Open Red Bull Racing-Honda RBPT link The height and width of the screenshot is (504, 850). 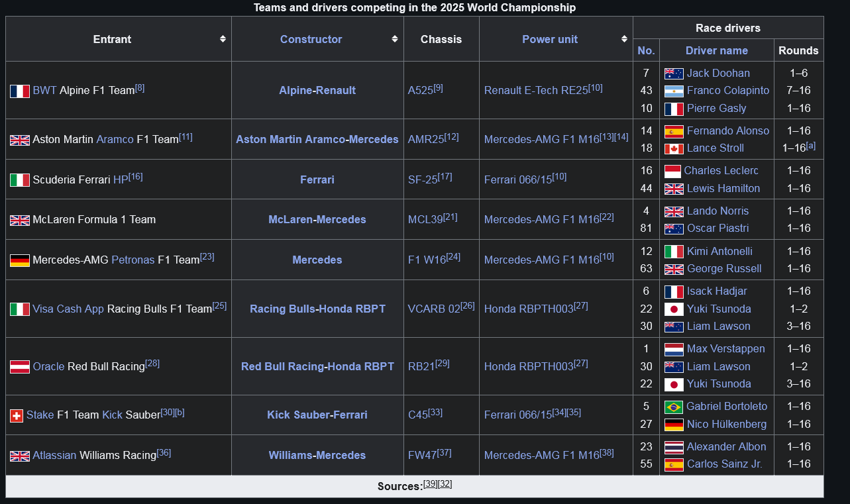pyautogui.click(x=317, y=366)
